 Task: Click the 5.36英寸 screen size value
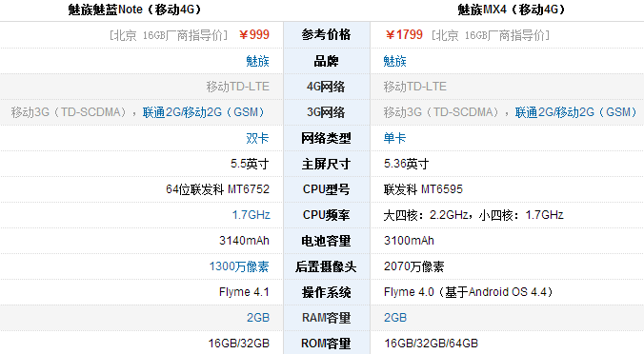(406, 164)
